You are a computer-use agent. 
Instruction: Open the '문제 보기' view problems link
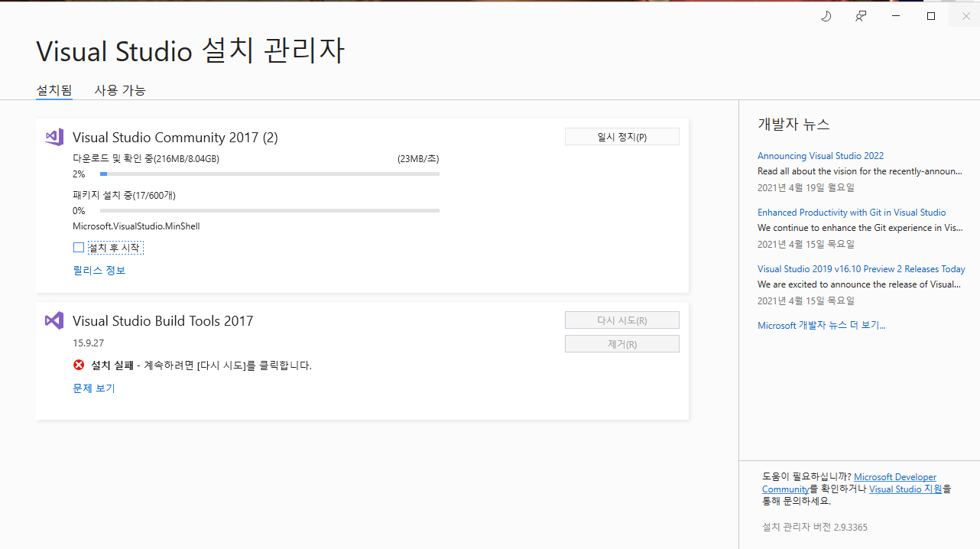click(94, 388)
